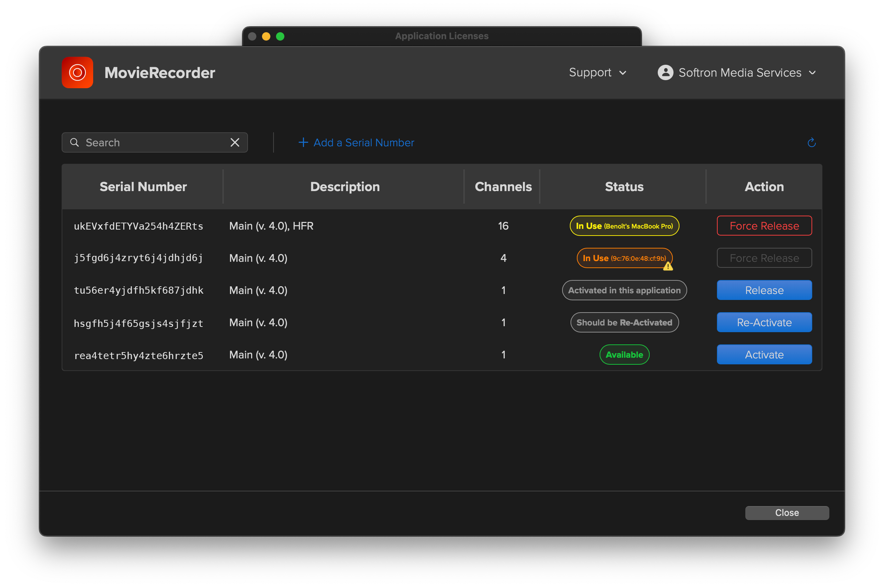Screen dimensions: 884x588
Task: Click the Status column header
Action: [x=624, y=187]
